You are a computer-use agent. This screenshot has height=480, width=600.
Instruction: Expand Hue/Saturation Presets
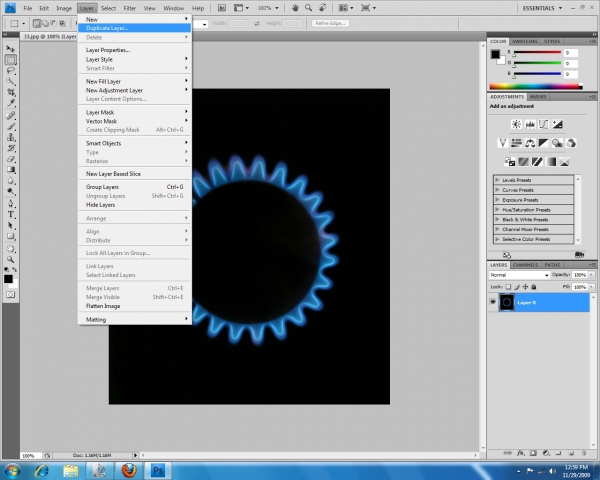click(x=534, y=210)
